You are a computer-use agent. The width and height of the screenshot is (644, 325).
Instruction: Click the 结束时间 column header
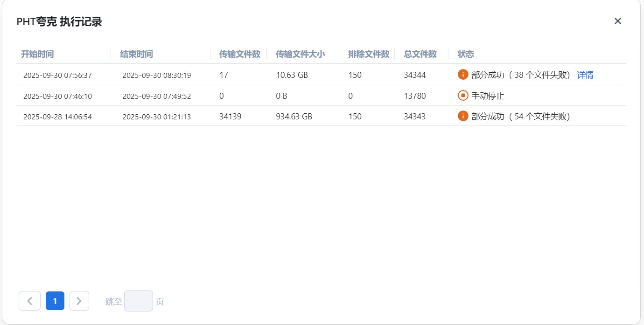136,54
